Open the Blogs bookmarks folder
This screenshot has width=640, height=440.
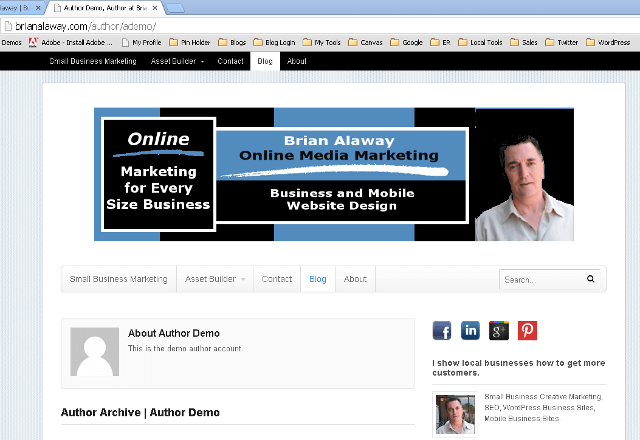(232, 42)
